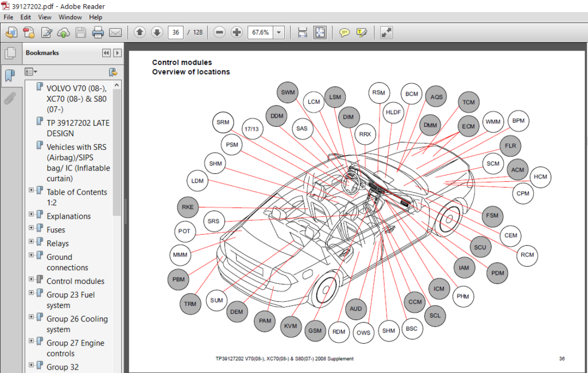Go to next page arrow

point(157,32)
